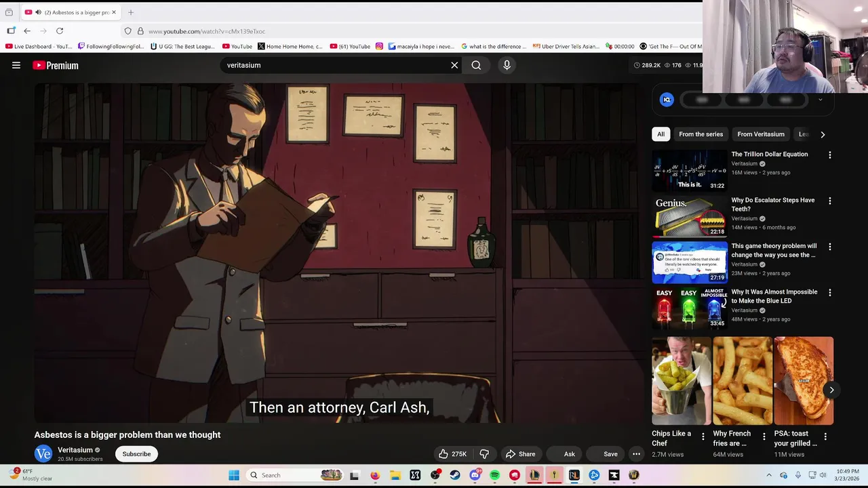Open Veritasium channel name link
Viewport: 868px width, 488px height.
pyautogui.click(x=75, y=450)
